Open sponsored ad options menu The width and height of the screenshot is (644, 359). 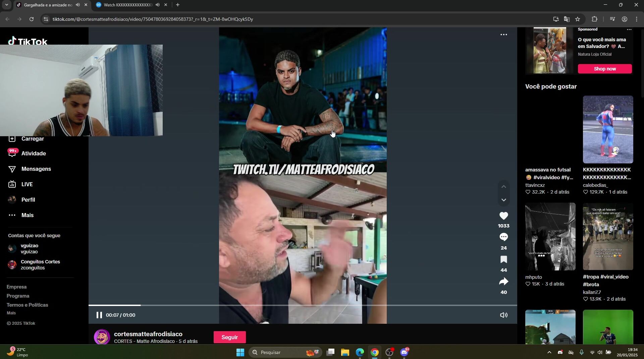point(629,30)
